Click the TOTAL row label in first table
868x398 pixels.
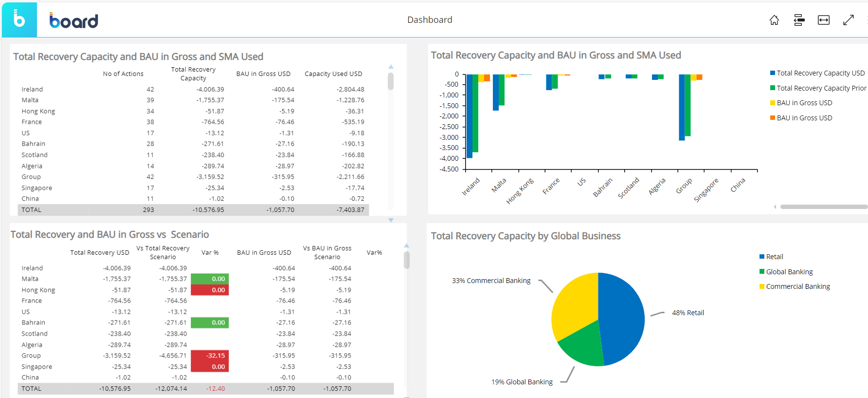click(31, 210)
